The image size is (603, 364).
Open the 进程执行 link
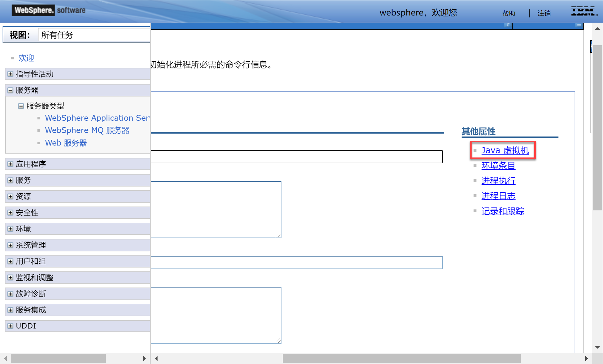pos(498,181)
